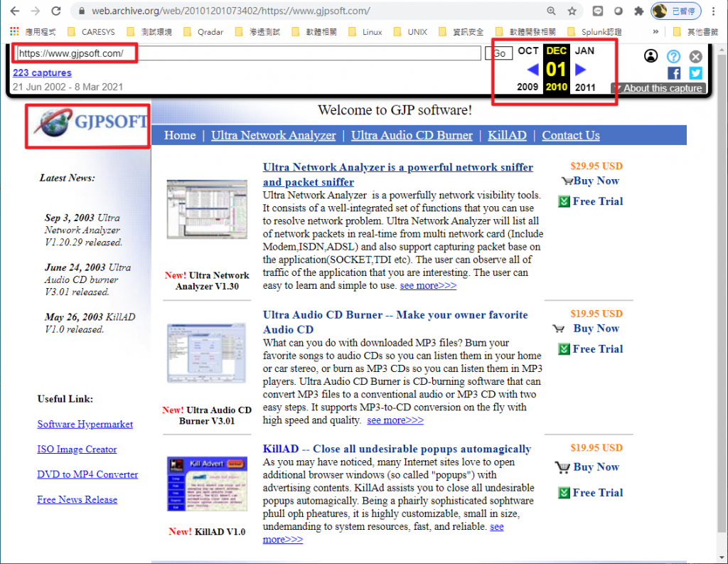728x564 pixels.
Task: Click Buy Now for Ultra Network Analyzer
Action: point(596,181)
